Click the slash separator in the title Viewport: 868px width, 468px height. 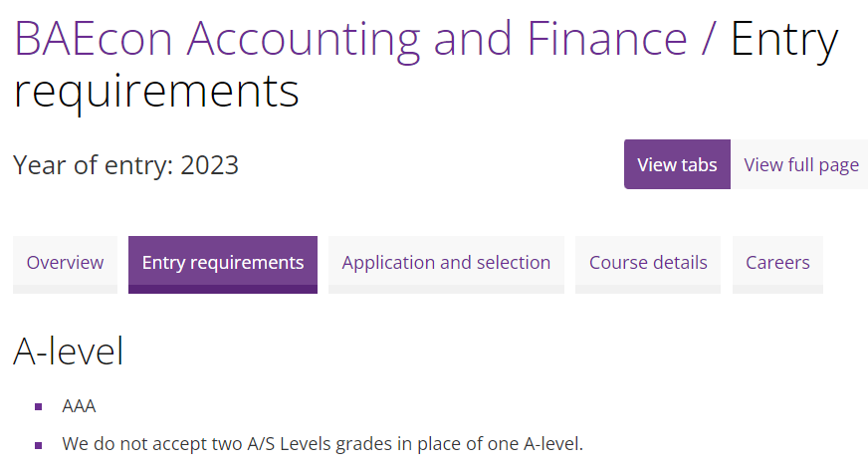point(708,39)
